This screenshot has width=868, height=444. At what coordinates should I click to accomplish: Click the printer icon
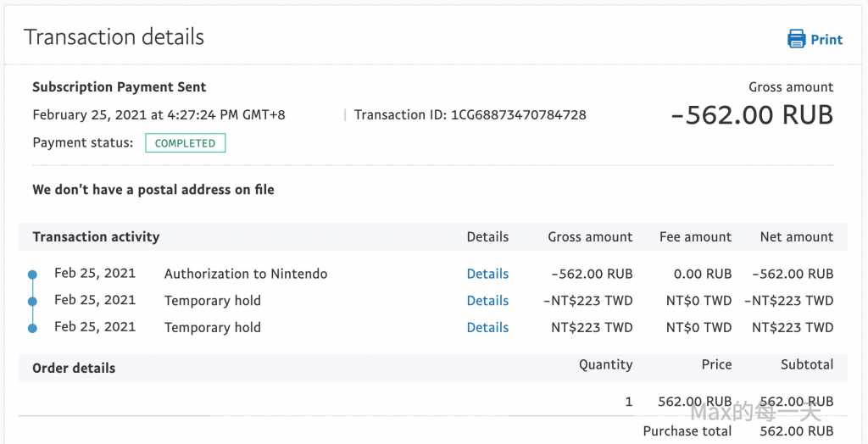pyautogui.click(x=796, y=39)
